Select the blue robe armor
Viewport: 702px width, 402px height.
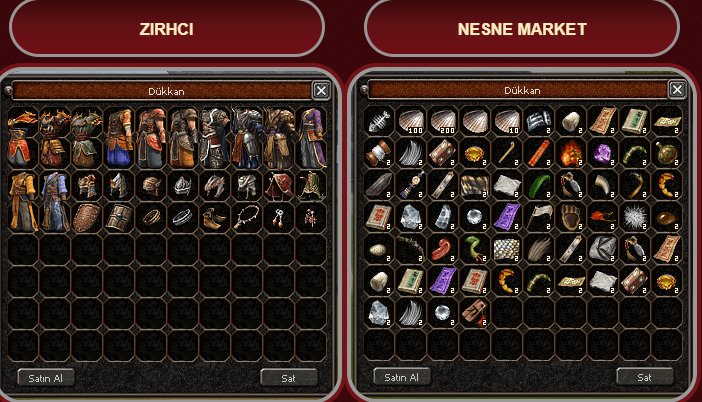(x=55, y=202)
